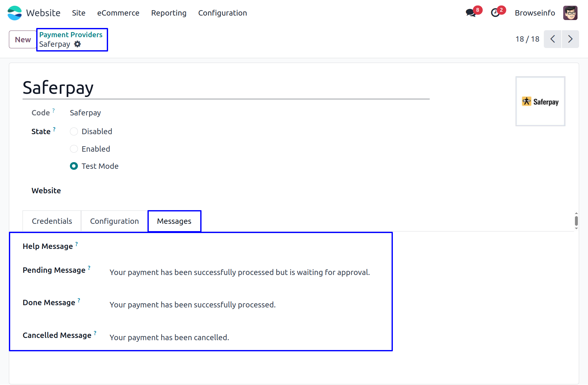
Task: Select the Enabled state option
Action: (74, 149)
